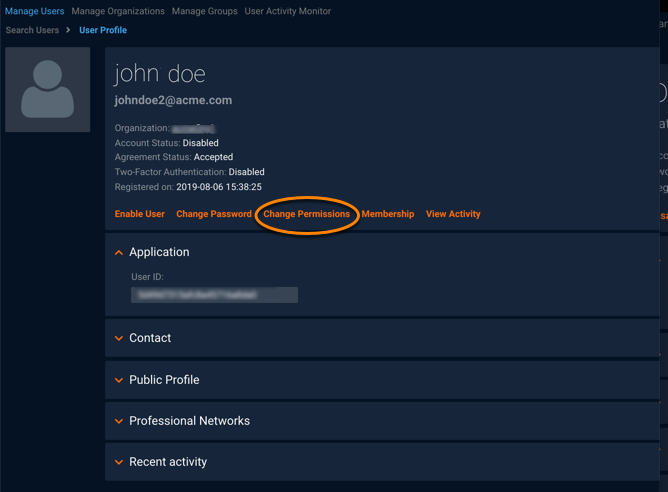The width and height of the screenshot is (668, 492).
Task: Switch to Manage Organizations tab
Action: 118,11
